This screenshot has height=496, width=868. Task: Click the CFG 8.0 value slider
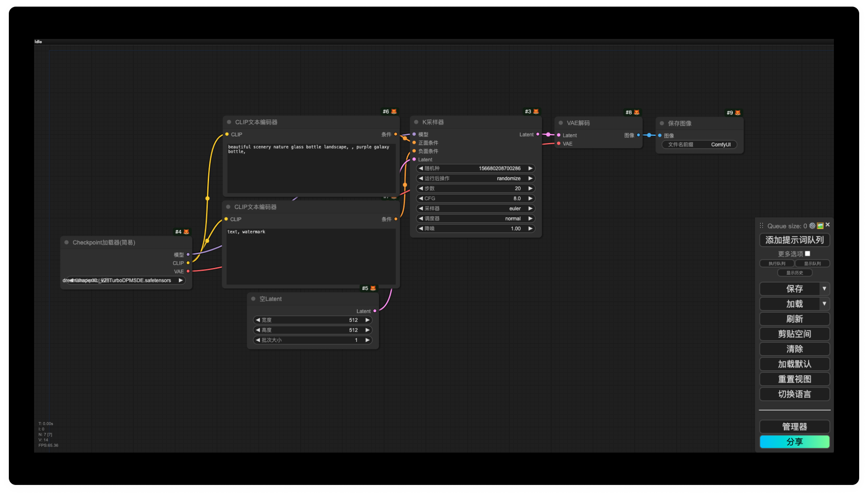[475, 198]
